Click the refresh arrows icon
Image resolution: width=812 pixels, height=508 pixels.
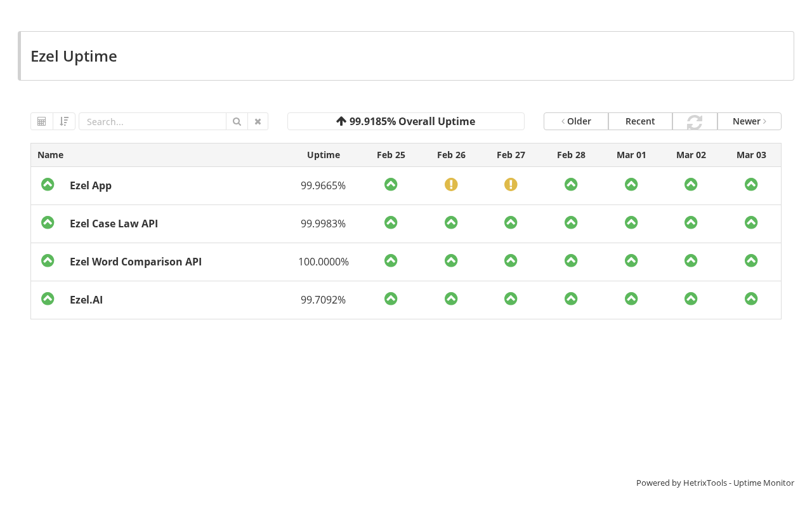coord(695,121)
